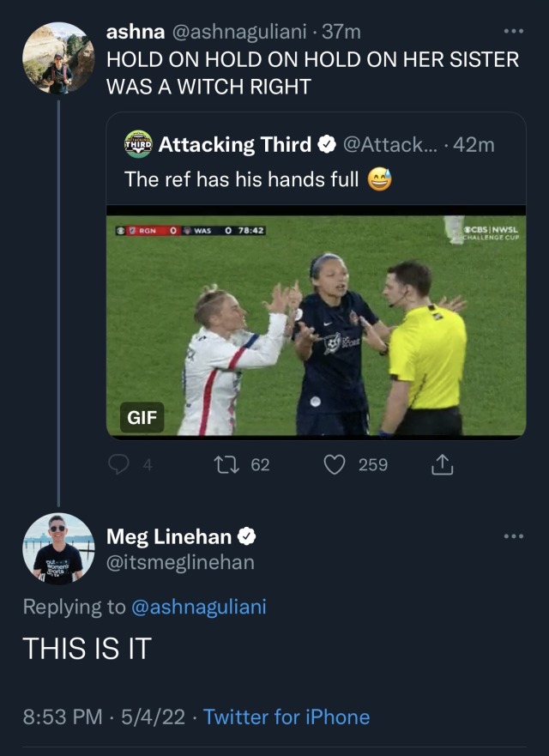Tap the share icon below the GIF
This screenshot has height=756, width=549.
tap(441, 464)
